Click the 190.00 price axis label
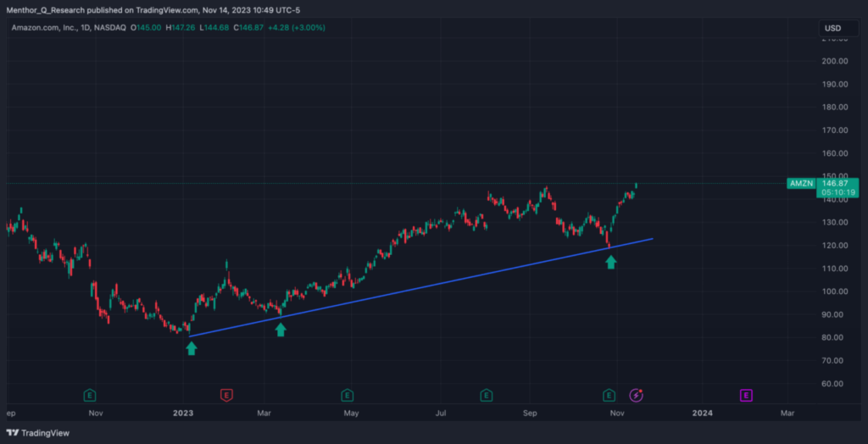The height and width of the screenshot is (444, 868). (834, 85)
